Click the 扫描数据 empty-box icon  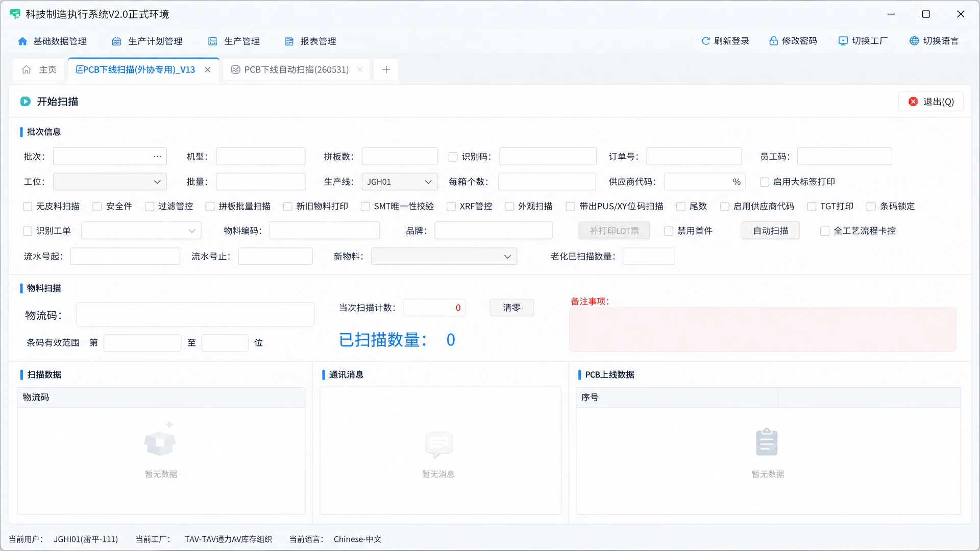tap(160, 439)
